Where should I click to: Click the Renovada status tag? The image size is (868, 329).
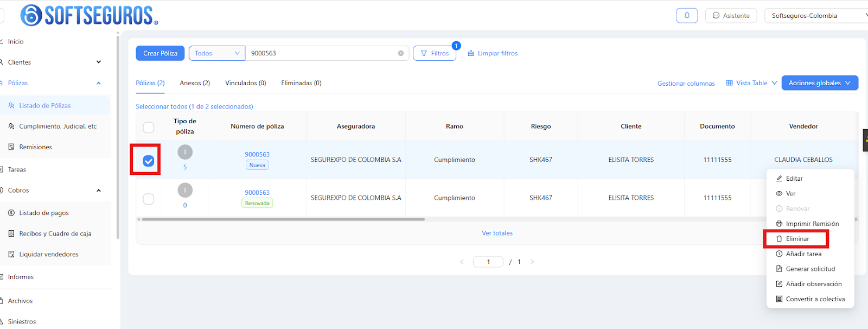[257, 203]
